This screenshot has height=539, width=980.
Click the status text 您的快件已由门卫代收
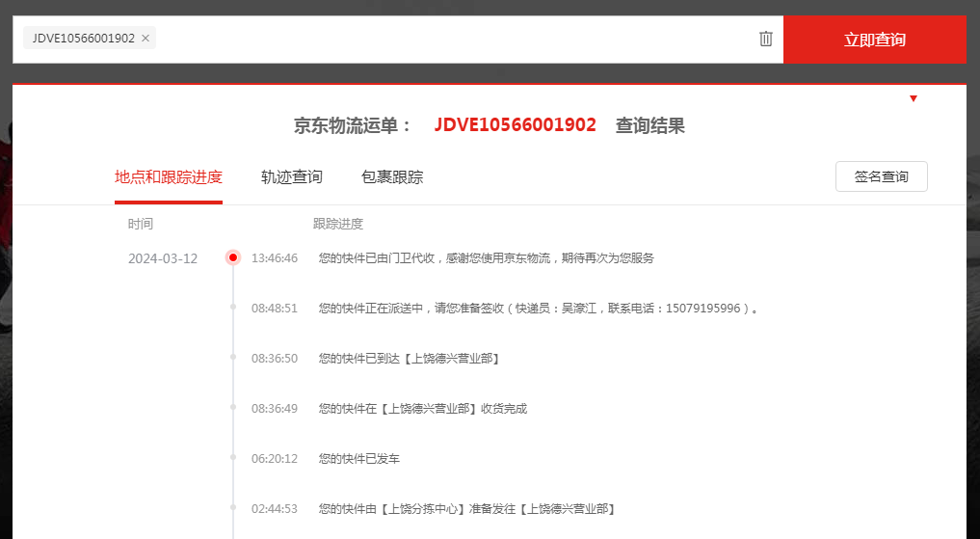click(x=376, y=258)
